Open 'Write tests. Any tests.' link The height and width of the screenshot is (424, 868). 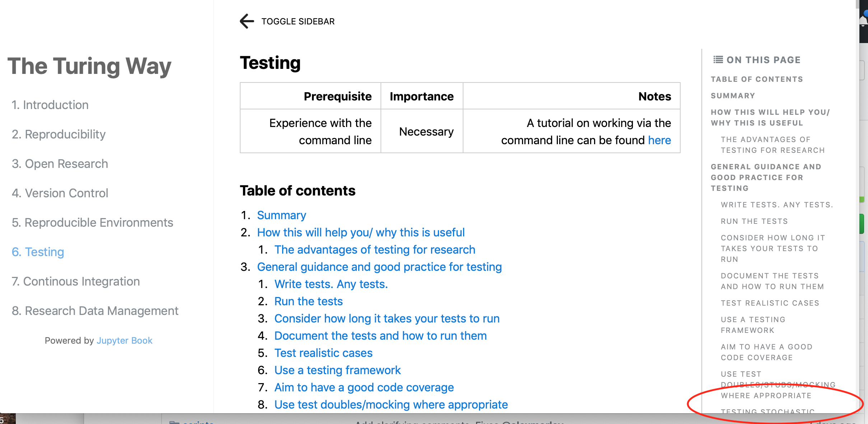click(x=331, y=284)
